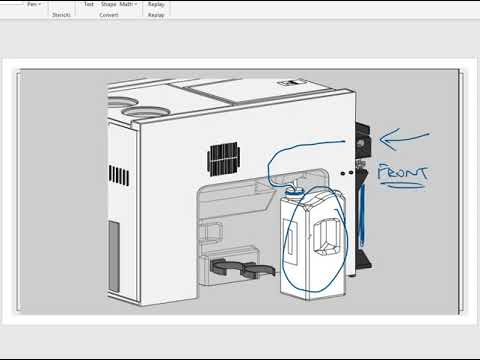Click the Ink to Math button
Viewport: 480px width, 360px height.
[x=126, y=4]
